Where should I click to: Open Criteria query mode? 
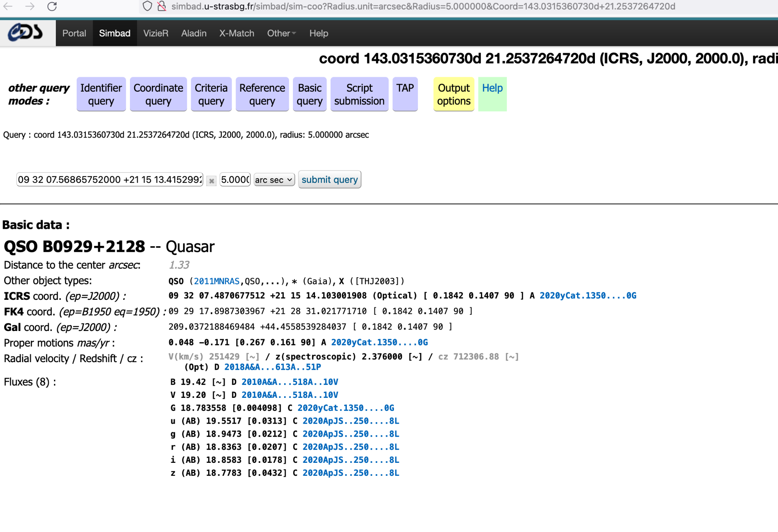[x=211, y=94]
